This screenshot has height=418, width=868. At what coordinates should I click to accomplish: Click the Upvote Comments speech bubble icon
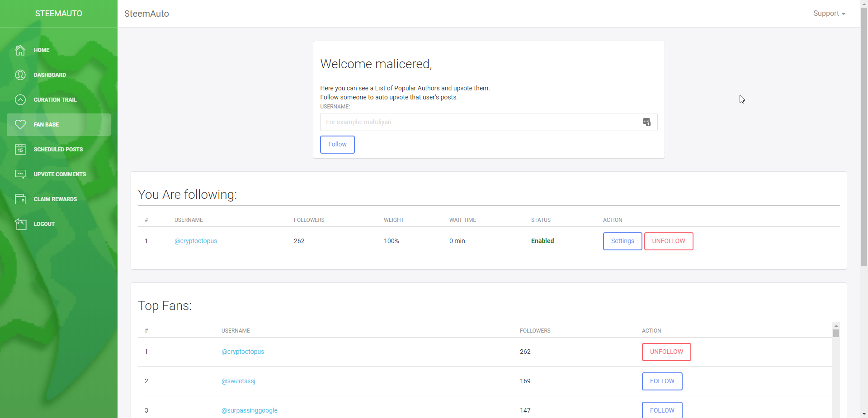click(20, 174)
